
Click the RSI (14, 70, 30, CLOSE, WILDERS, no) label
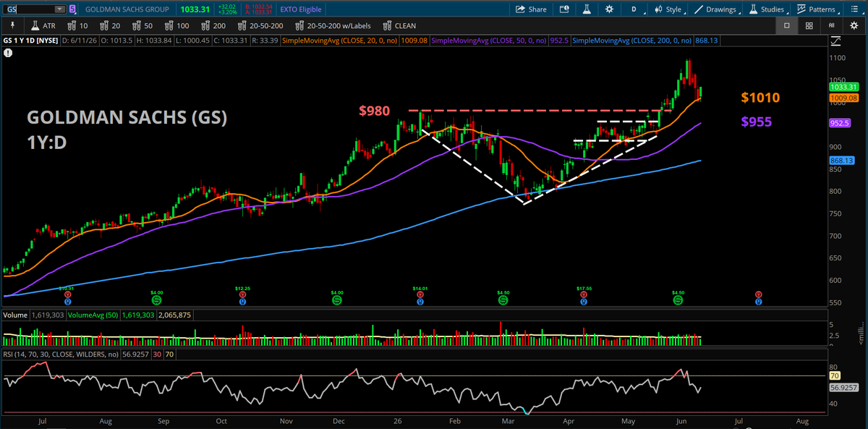pyautogui.click(x=61, y=354)
